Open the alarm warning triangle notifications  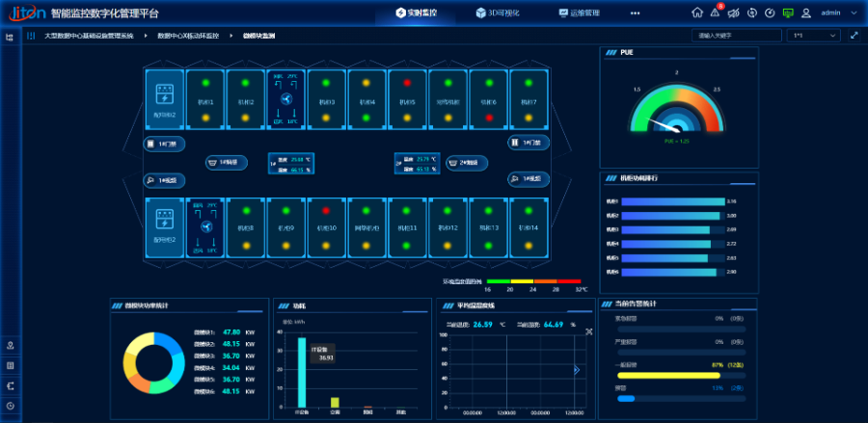point(716,13)
